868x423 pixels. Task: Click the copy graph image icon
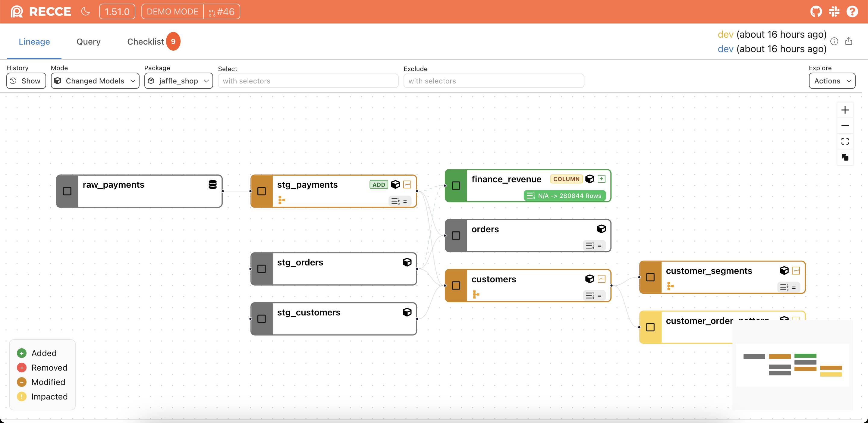(x=845, y=157)
